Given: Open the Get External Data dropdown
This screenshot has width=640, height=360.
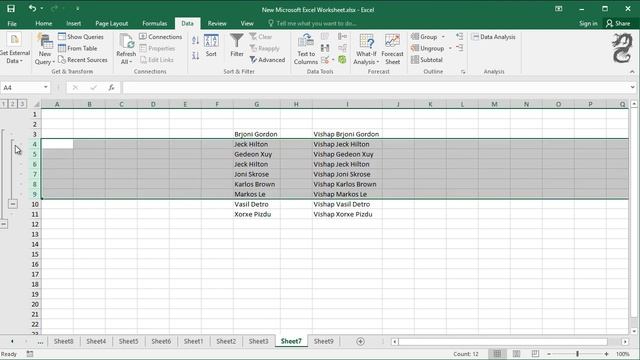Looking at the screenshot, I should [x=15, y=49].
